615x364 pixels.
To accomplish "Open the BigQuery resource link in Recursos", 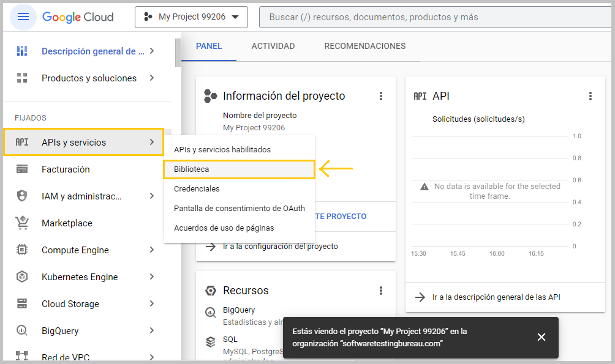I will click(239, 310).
